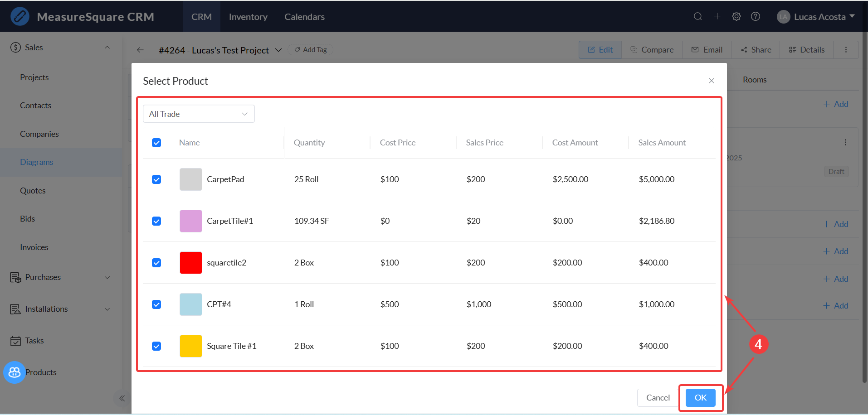Open the project title dropdown chevron
The height and width of the screenshot is (415, 868).
(x=278, y=50)
